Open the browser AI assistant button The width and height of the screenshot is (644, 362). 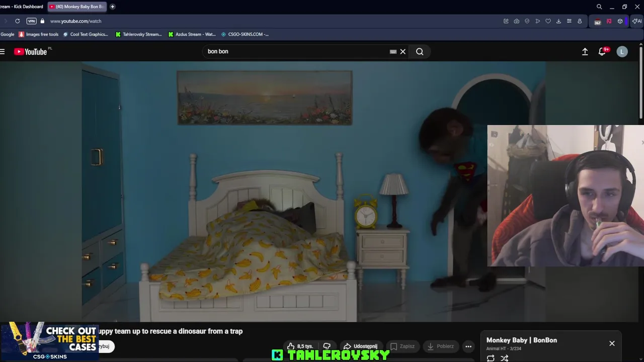pos(636,21)
